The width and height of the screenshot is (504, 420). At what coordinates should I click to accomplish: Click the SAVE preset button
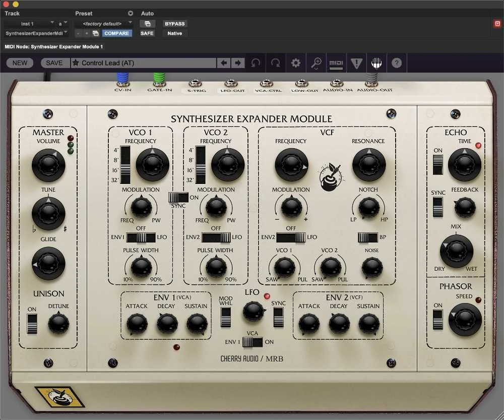pyautogui.click(x=54, y=63)
